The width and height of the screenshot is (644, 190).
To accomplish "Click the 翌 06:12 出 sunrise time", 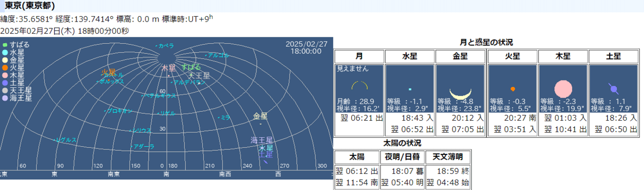I will coord(357,172).
